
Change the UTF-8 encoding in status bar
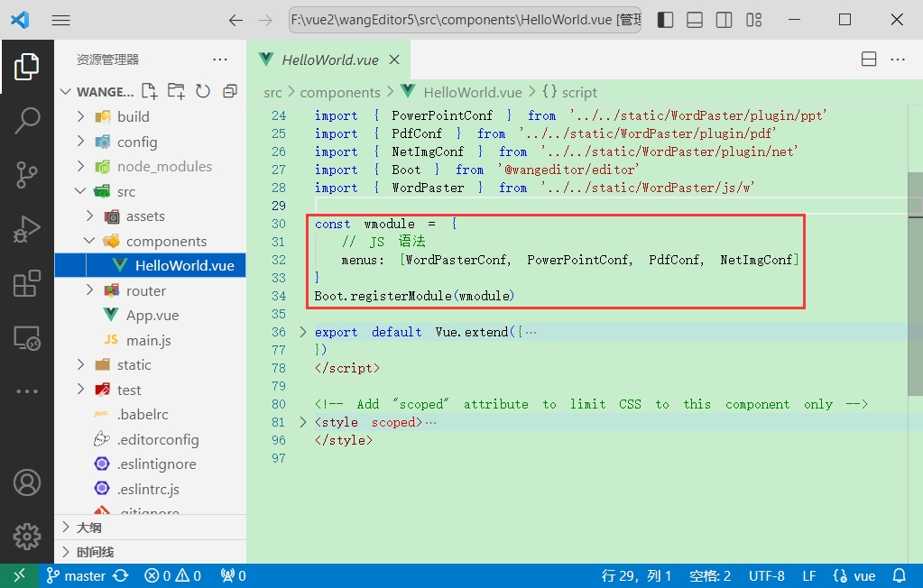766,575
